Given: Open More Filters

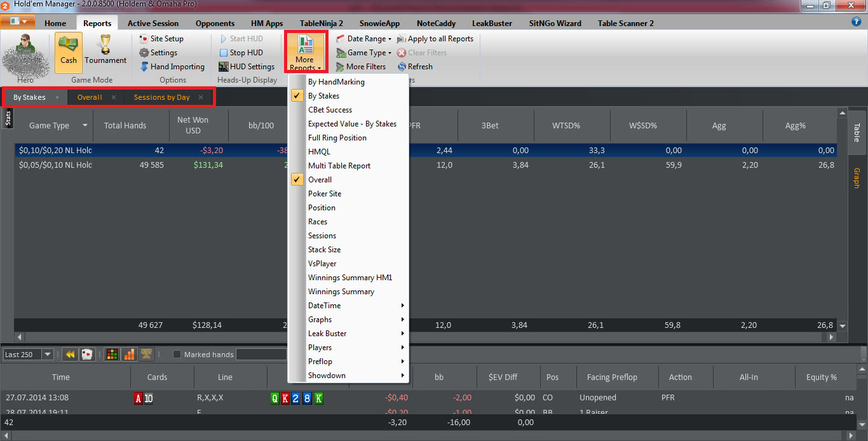Looking at the screenshot, I should [360, 67].
